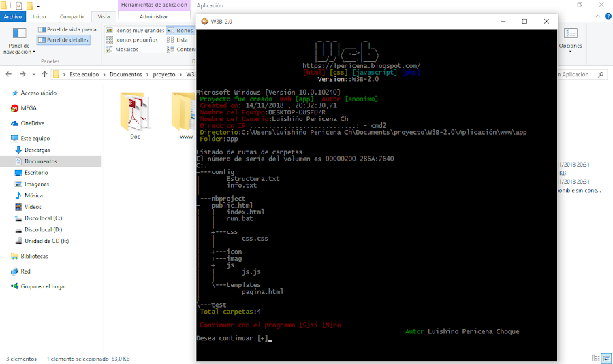Choose Mosaicos view layout
Image resolution: width=613 pixels, height=364 pixels.
click(122, 50)
